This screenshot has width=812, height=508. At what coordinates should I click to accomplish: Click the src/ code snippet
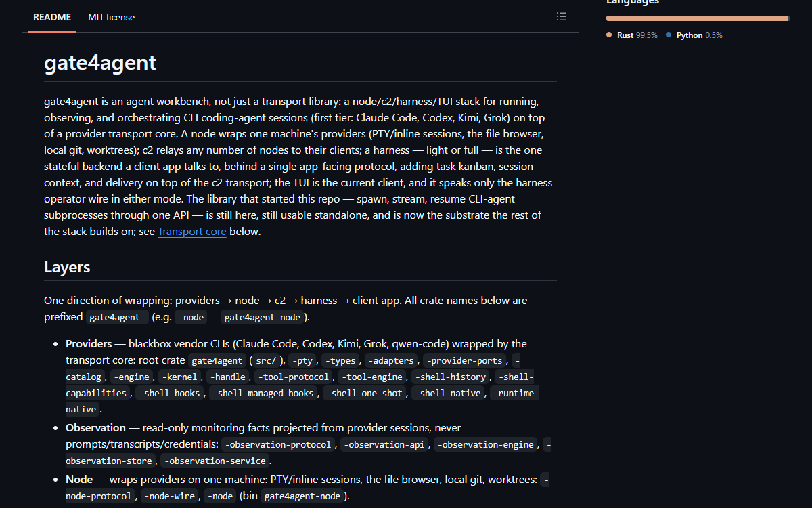click(265, 360)
